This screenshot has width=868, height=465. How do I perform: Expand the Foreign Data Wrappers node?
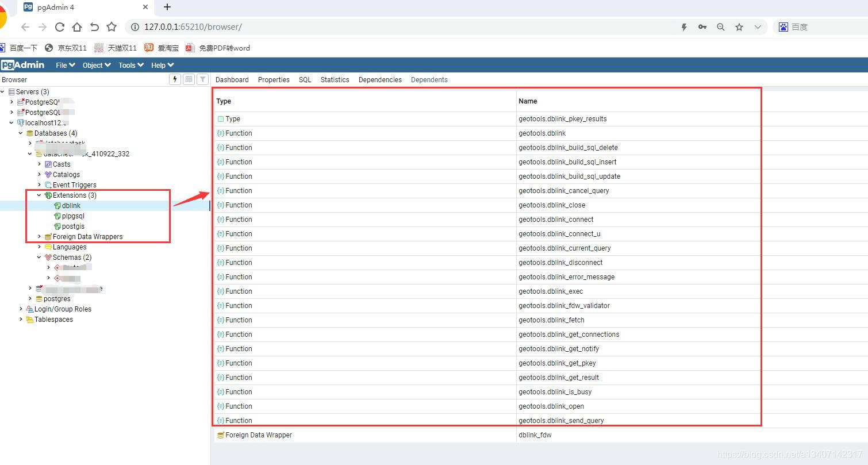39,236
